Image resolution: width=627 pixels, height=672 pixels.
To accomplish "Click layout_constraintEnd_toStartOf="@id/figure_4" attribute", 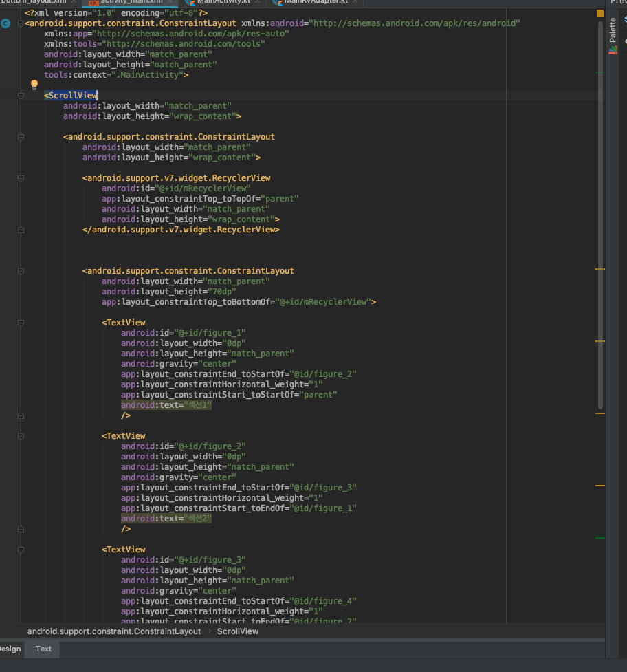I will tap(239, 601).
